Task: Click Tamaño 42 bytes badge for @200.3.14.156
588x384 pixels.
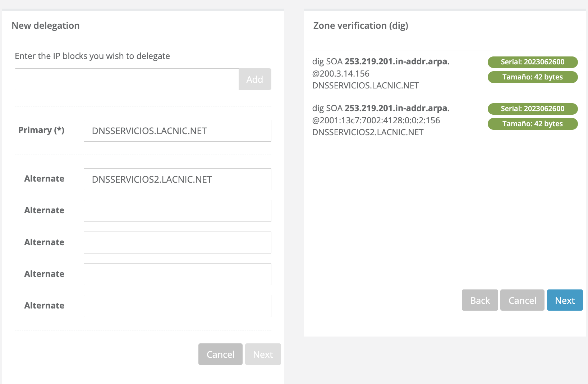Action: click(x=532, y=77)
